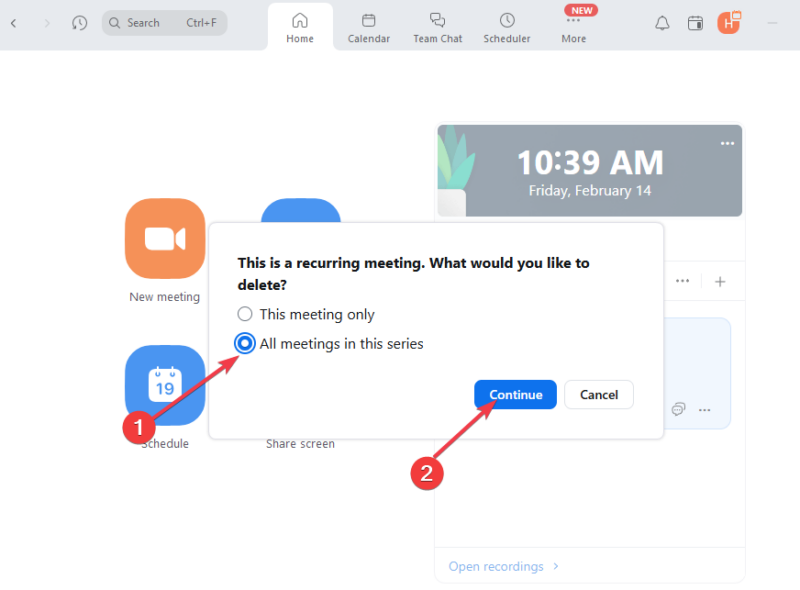Cancel the delete meeting dialog

point(598,394)
